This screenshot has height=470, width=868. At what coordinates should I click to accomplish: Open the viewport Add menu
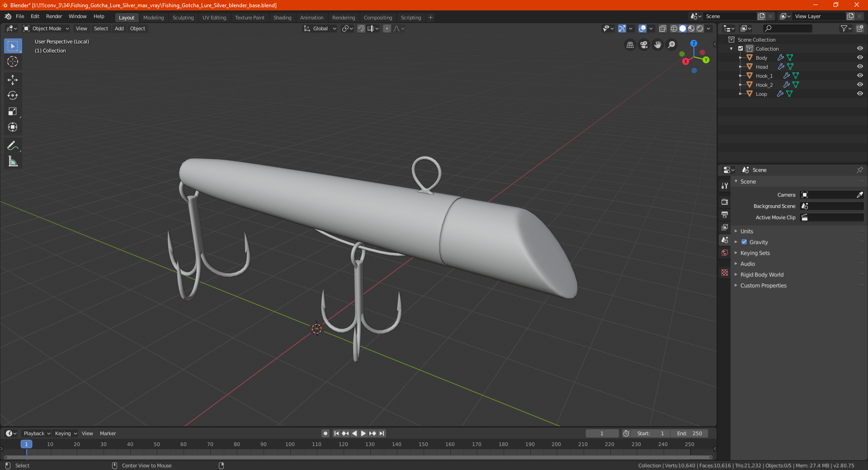click(119, 28)
